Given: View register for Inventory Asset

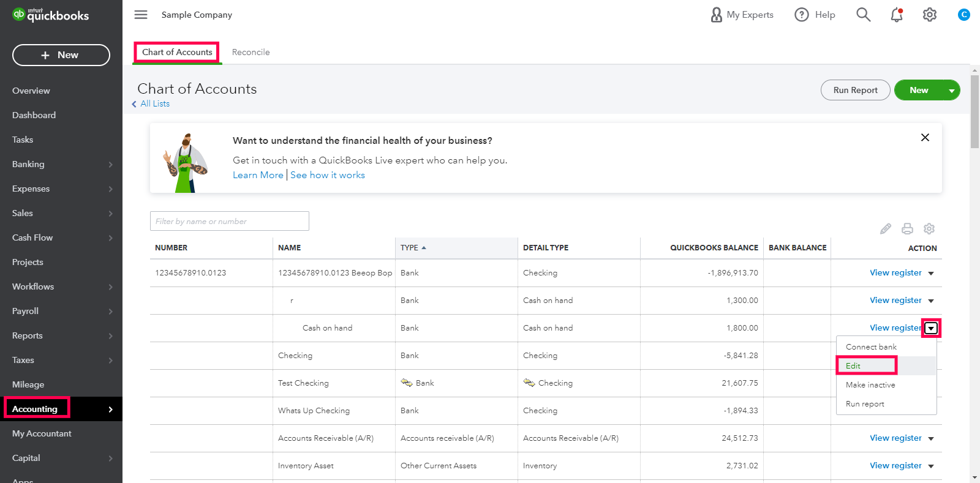Looking at the screenshot, I should 895,466.
